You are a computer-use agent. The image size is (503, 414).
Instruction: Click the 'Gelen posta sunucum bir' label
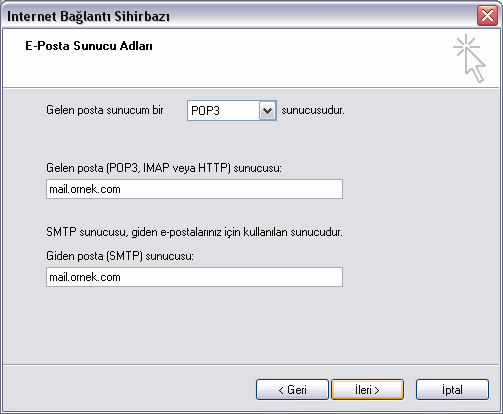pyautogui.click(x=105, y=110)
